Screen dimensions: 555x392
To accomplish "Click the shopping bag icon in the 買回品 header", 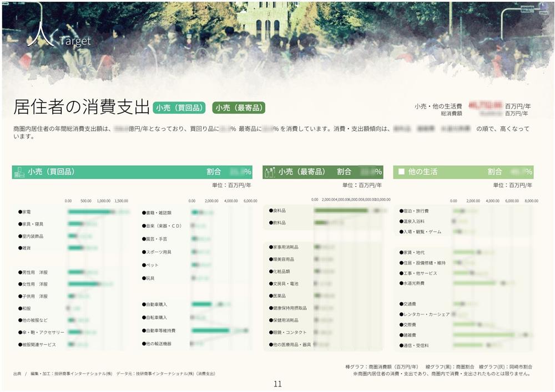I will coord(19,172).
